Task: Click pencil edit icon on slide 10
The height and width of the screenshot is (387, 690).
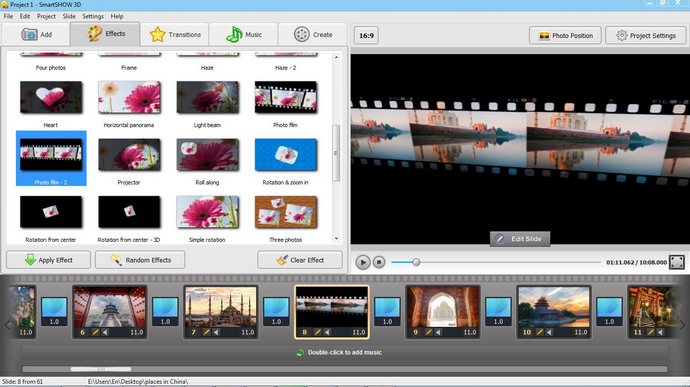Action: [x=540, y=332]
